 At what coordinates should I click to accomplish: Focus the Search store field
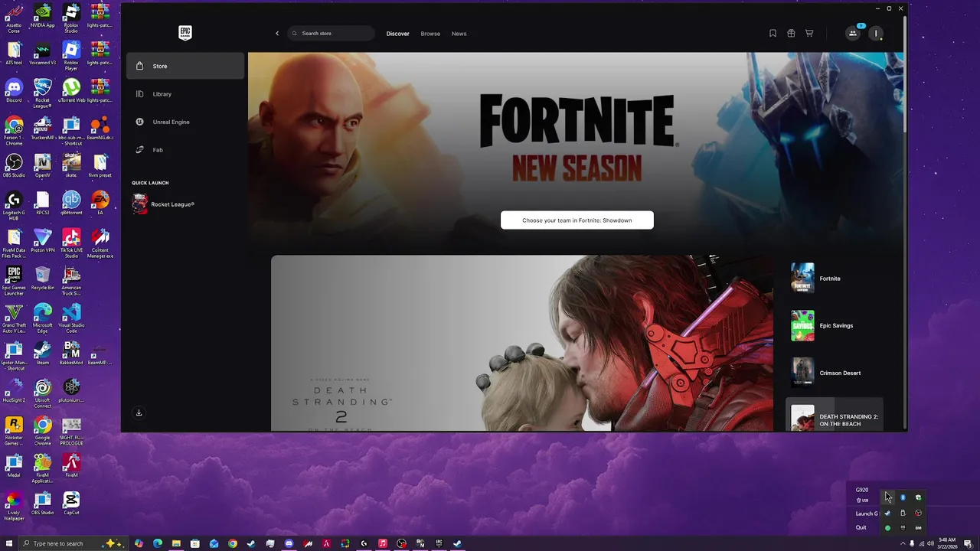(332, 34)
